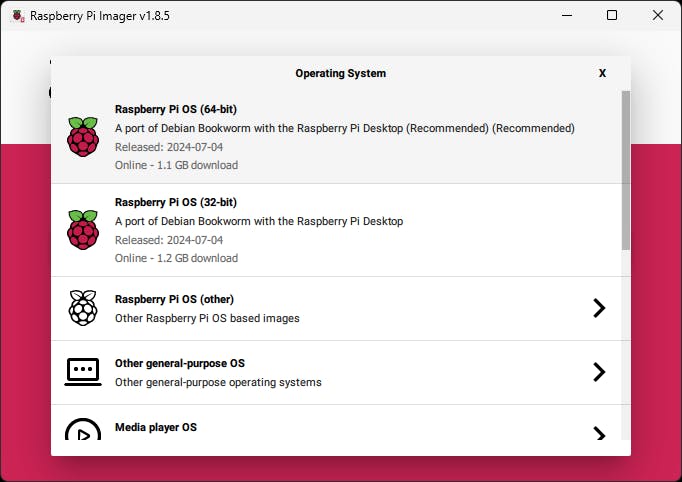The image size is (682, 482).
Task: Expand the Media player OS chevron
Action: click(599, 434)
